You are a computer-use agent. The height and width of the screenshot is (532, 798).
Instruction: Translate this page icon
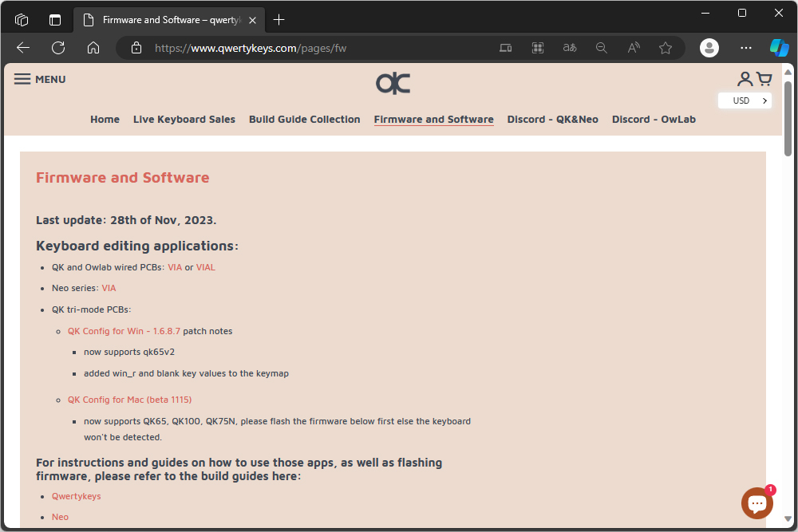(x=570, y=48)
